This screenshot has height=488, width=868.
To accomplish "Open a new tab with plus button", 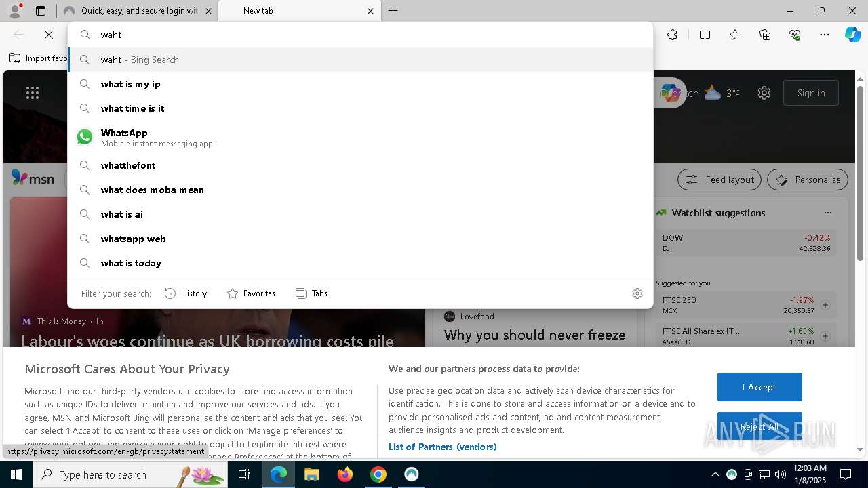I will tap(393, 11).
